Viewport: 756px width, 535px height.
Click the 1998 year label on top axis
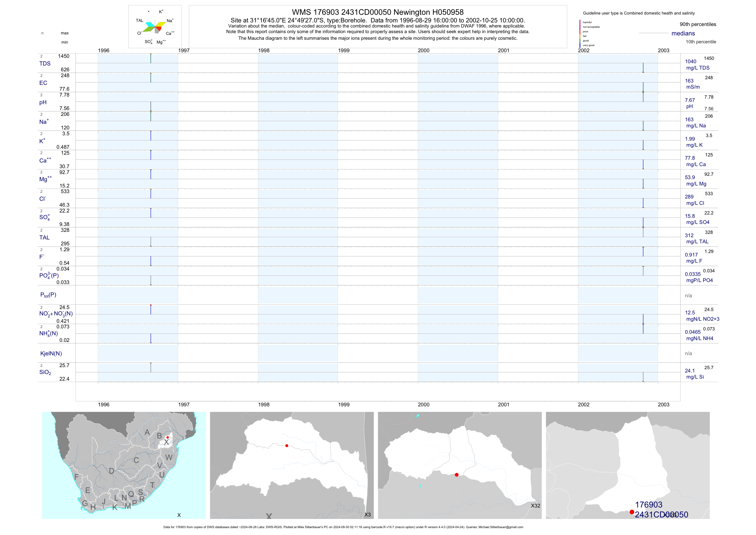[264, 50]
